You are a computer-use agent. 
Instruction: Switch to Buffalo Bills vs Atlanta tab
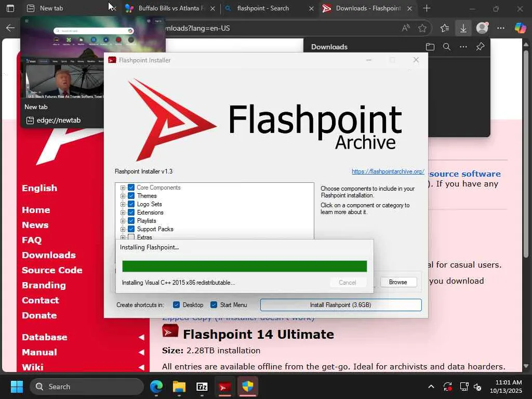coord(170,8)
